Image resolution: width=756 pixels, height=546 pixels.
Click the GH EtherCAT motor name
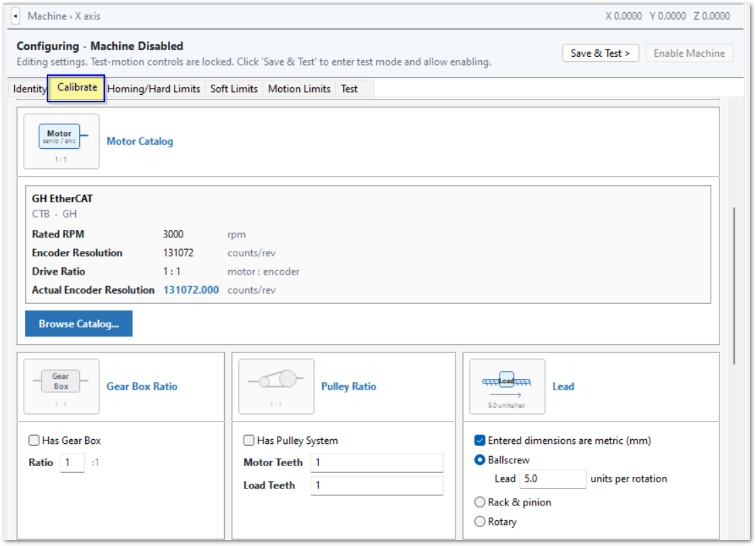click(x=62, y=198)
